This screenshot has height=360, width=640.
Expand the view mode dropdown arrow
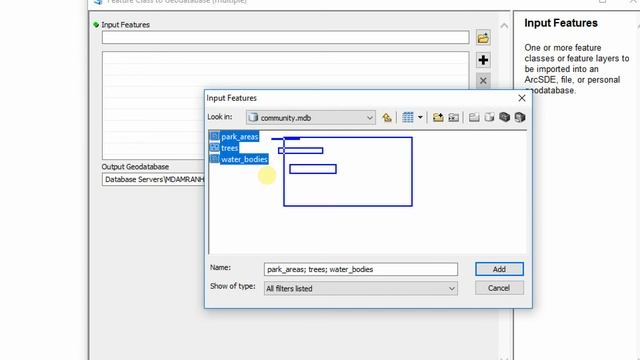[x=420, y=118]
